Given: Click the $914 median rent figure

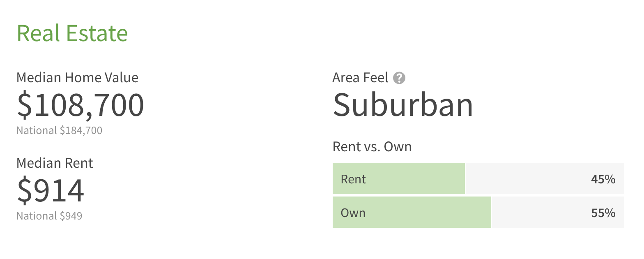Looking at the screenshot, I should (x=51, y=191).
